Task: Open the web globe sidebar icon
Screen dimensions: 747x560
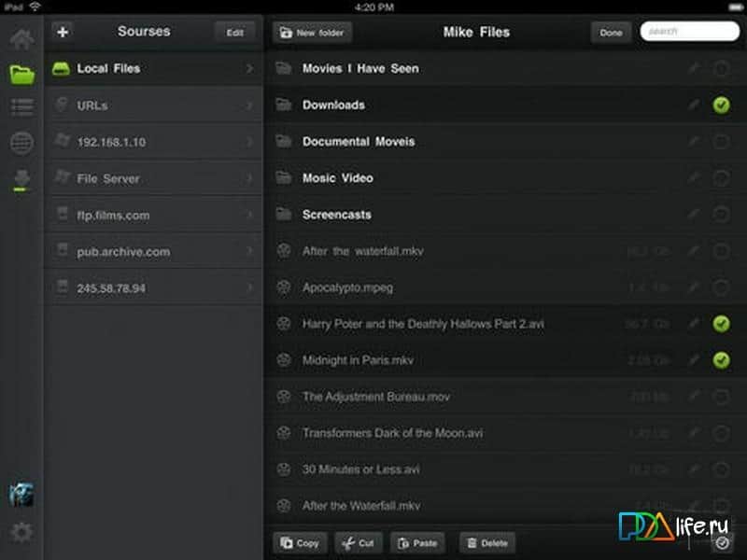Action: point(22,143)
